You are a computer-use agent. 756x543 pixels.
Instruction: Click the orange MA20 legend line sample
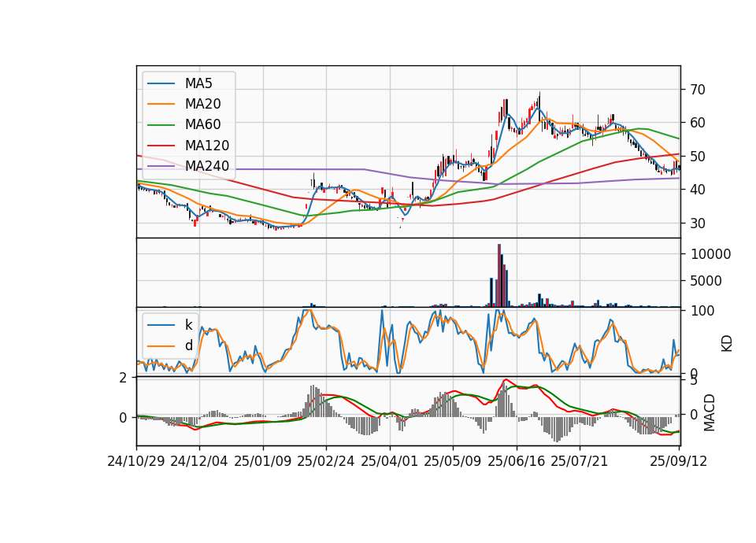pyautogui.click(x=161, y=104)
